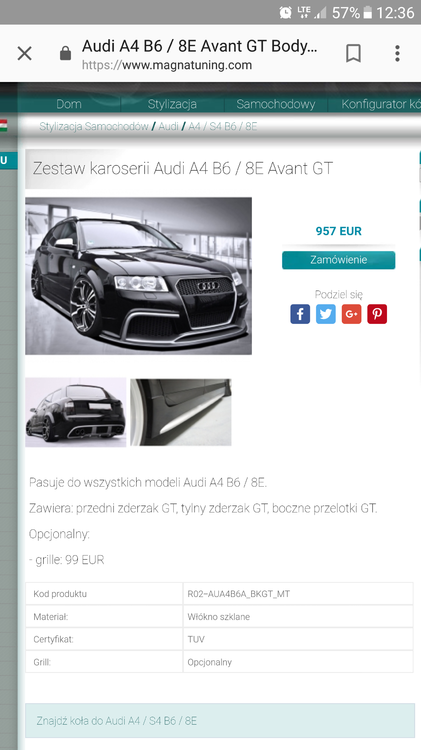
Task: Tap the bookmark icon in toolbar
Action: pyautogui.click(x=354, y=54)
